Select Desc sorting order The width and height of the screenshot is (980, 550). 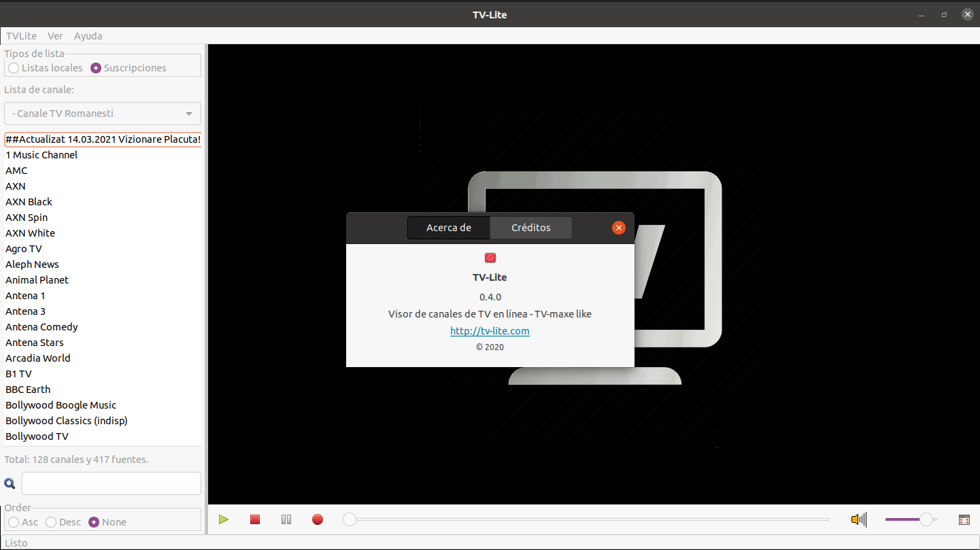[50, 522]
